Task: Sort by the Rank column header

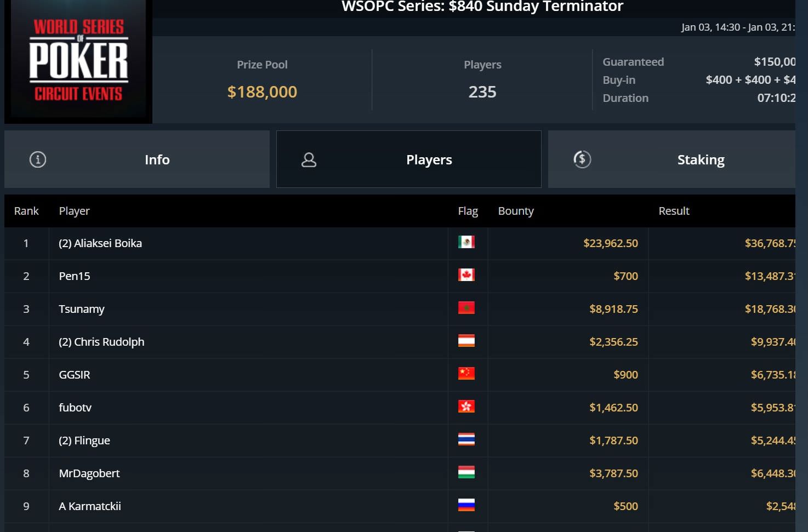Action: tap(26, 211)
